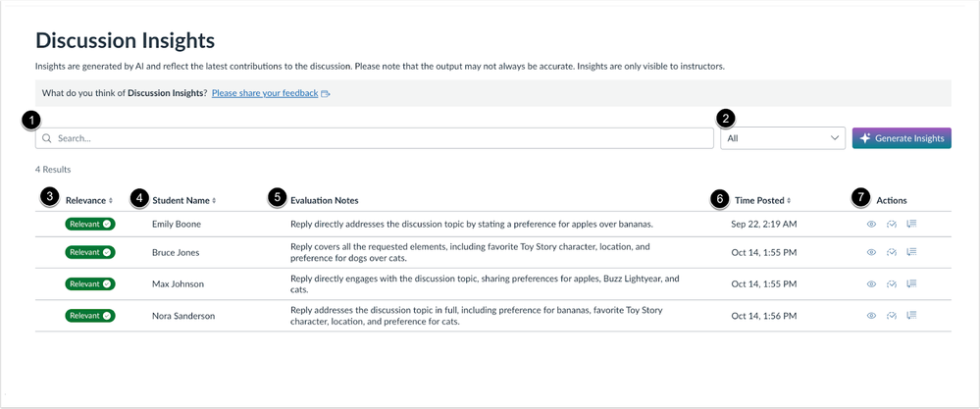Click into the Search input field
This screenshot has height=409, width=980.
374,138
